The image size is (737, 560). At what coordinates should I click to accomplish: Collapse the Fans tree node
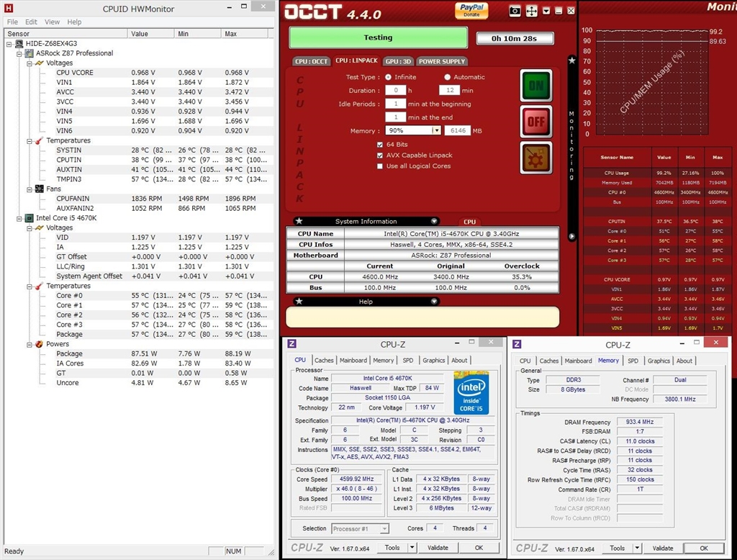pos(30,189)
